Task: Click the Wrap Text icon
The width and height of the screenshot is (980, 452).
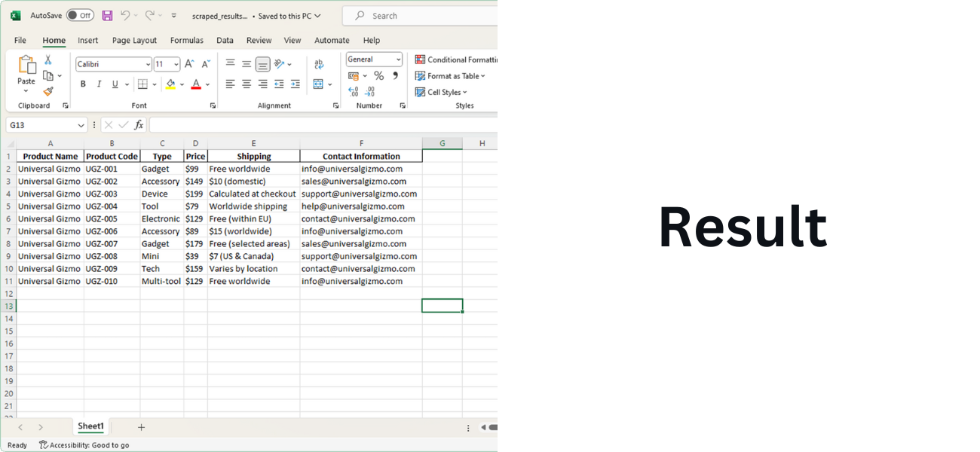Action: pos(319,65)
